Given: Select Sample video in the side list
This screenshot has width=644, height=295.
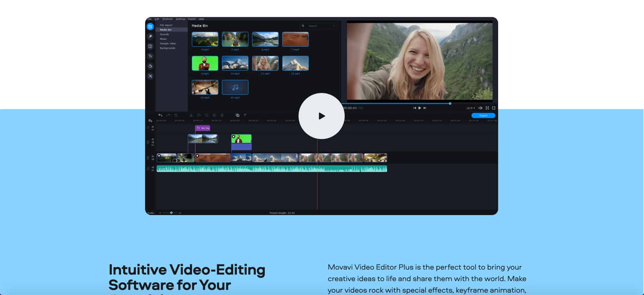Looking at the screenshot, I should click(x=172, y=43).
